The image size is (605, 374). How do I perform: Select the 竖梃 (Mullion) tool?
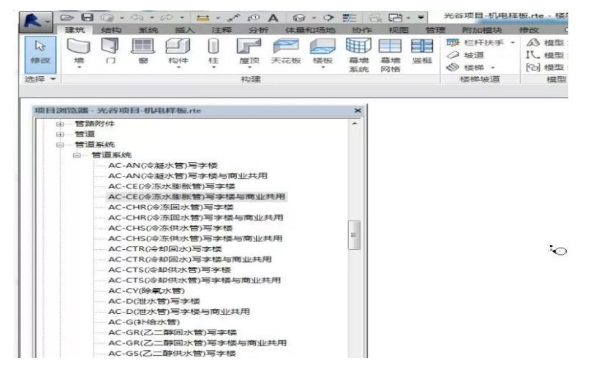[x=422, y=51]
